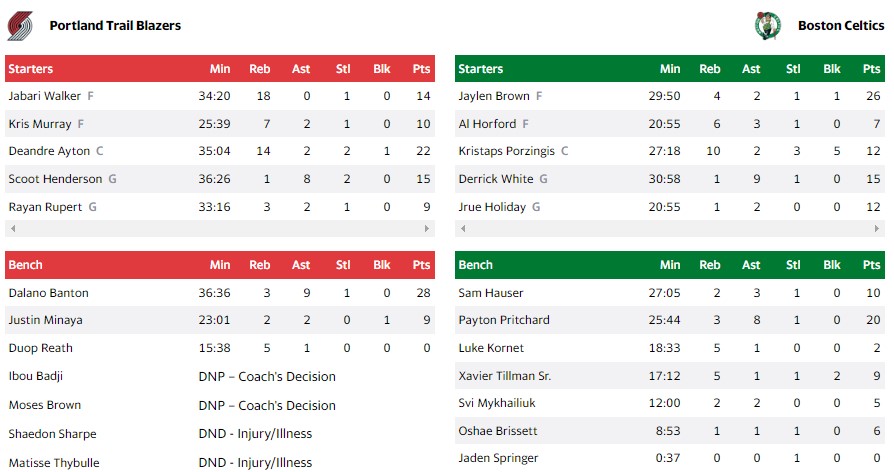Open Kristaps Porzingis player link
894x472 pixels.
[506, 152]
